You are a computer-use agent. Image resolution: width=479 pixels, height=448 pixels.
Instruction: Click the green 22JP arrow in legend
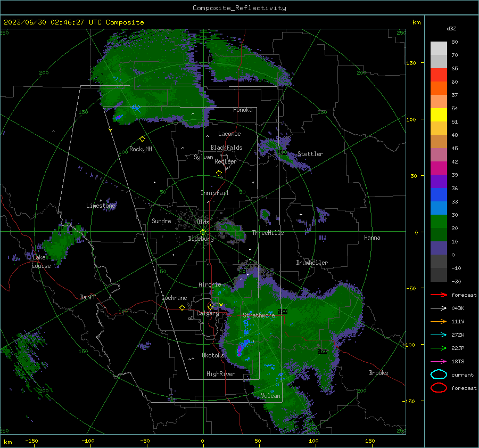(x=439, y=348)
